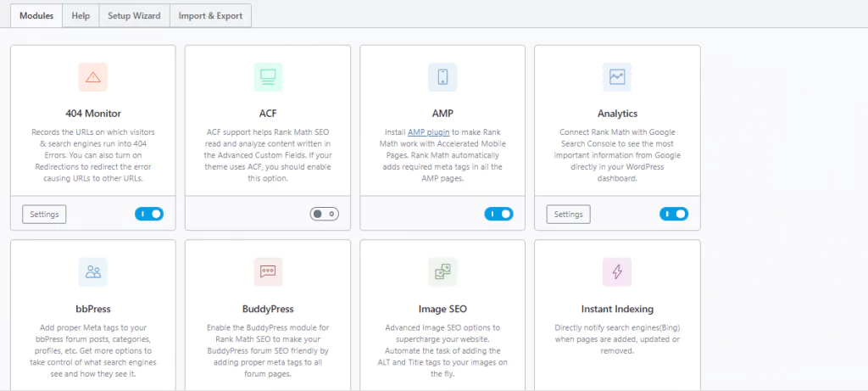Click the Analytics chart icon
This screenshot has height=391, width=868.
[x=617, y=77]
